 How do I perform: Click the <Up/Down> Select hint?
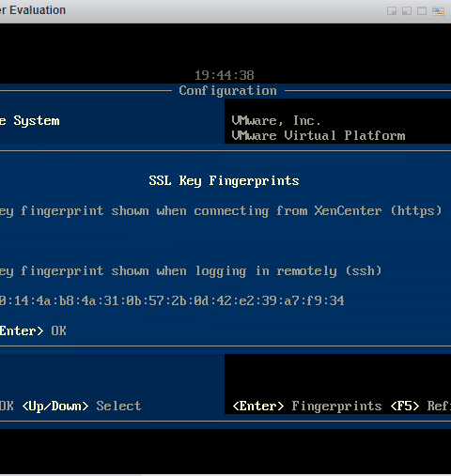pos(82,406)
